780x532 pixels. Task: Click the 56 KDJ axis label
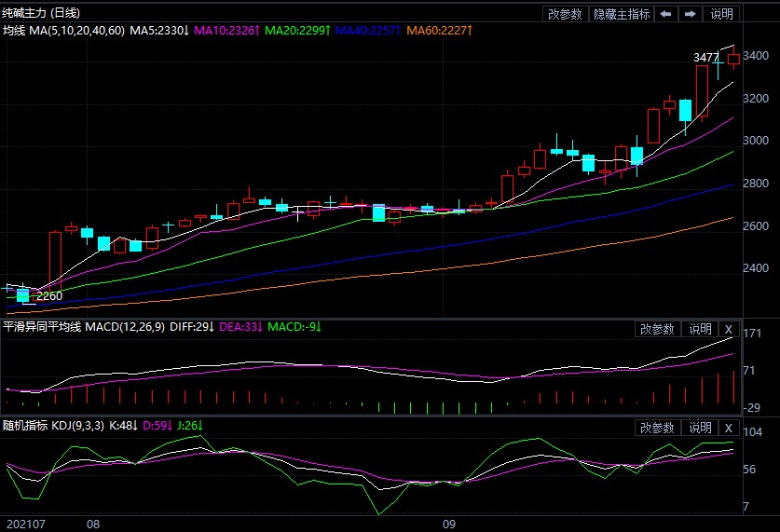pyautogui.click(x=749, y=470)
